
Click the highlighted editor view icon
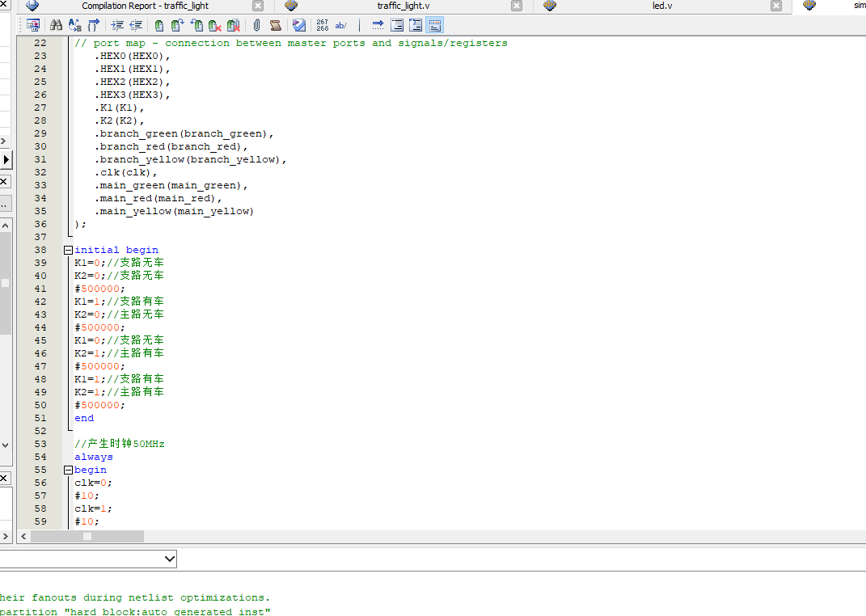(x=435, y=25)
